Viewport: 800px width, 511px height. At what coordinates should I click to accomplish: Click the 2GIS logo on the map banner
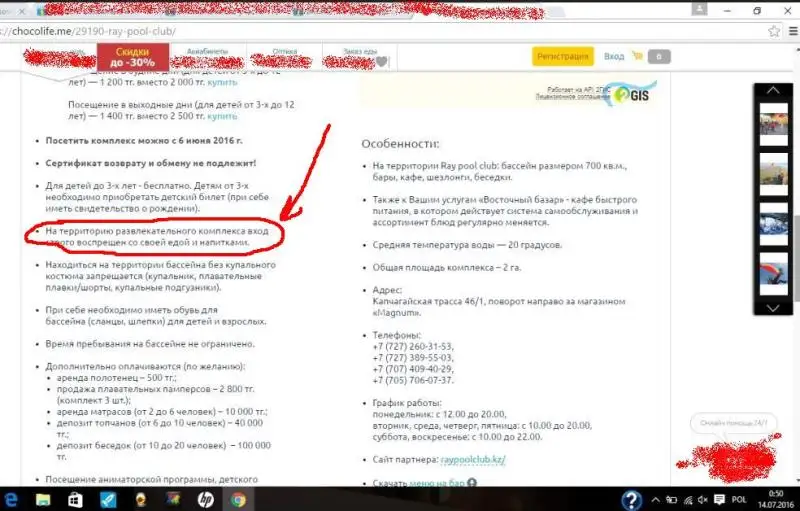click(632, 94)
